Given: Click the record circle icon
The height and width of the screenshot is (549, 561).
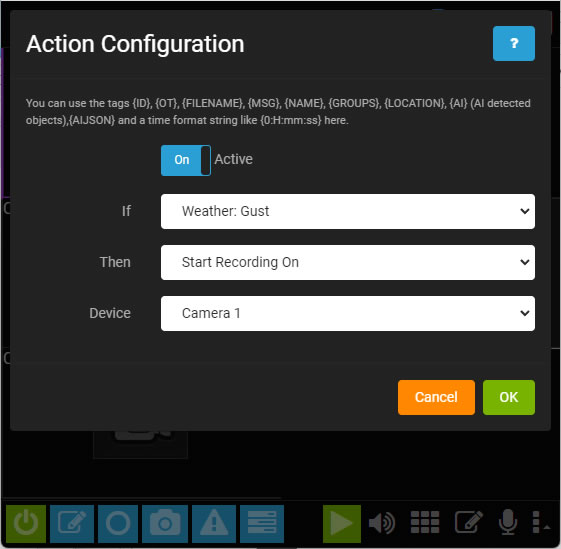Looking at the screenshot, I should click(x=118, y=524).
